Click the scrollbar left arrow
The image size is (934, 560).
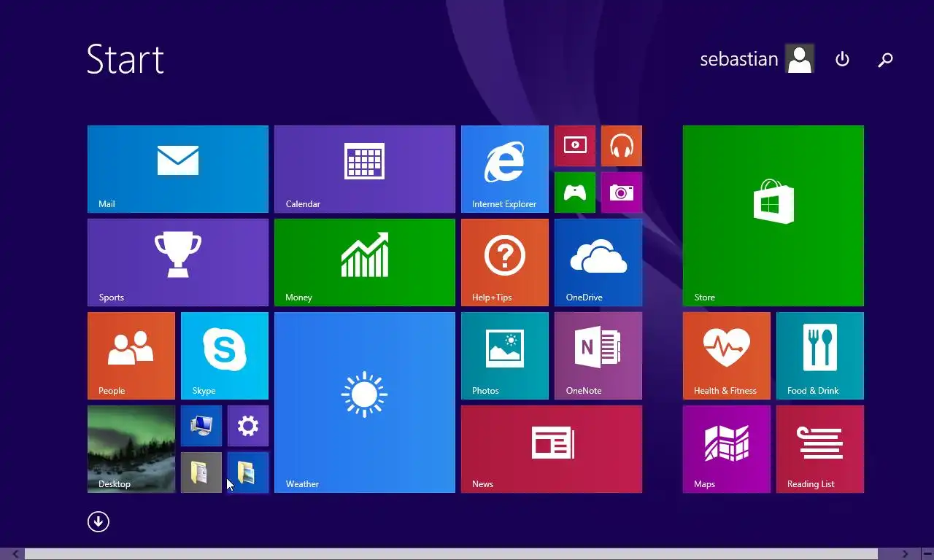(16, 554)
